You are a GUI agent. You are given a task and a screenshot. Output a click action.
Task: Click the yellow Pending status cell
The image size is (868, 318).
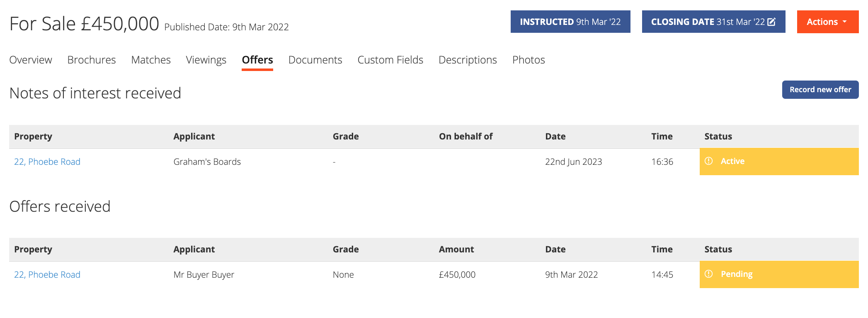(779, 274)
